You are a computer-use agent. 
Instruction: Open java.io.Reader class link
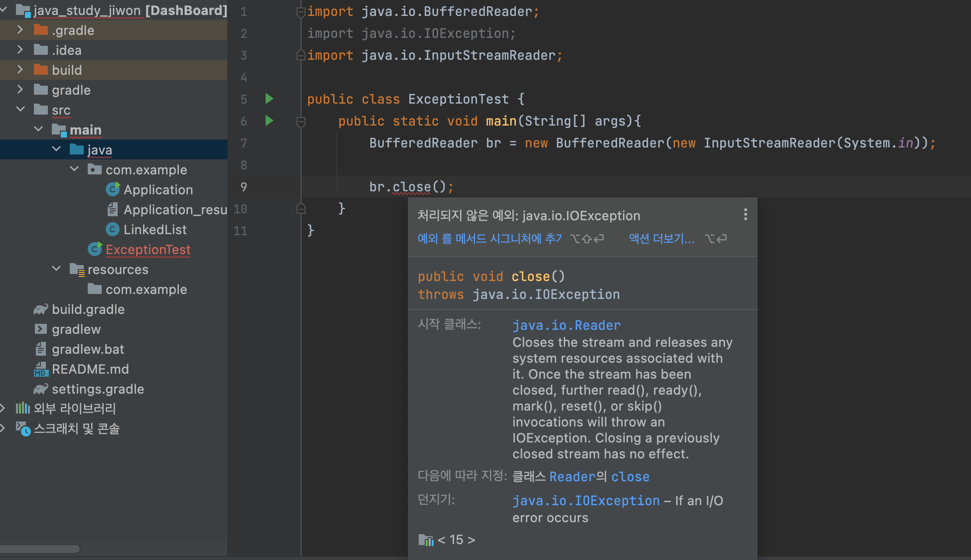point(567,325)
